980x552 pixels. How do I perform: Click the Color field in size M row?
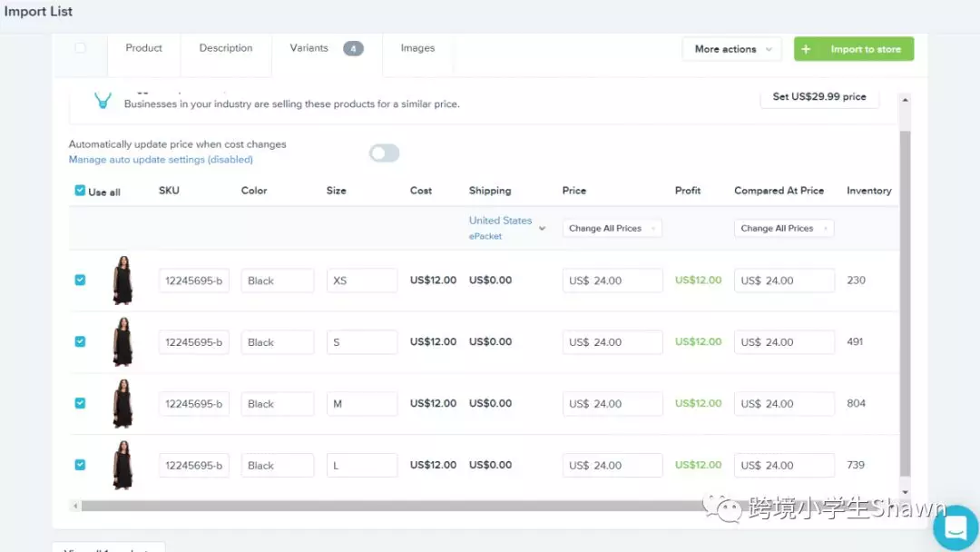pyautogui.click(x=278, y=404)
